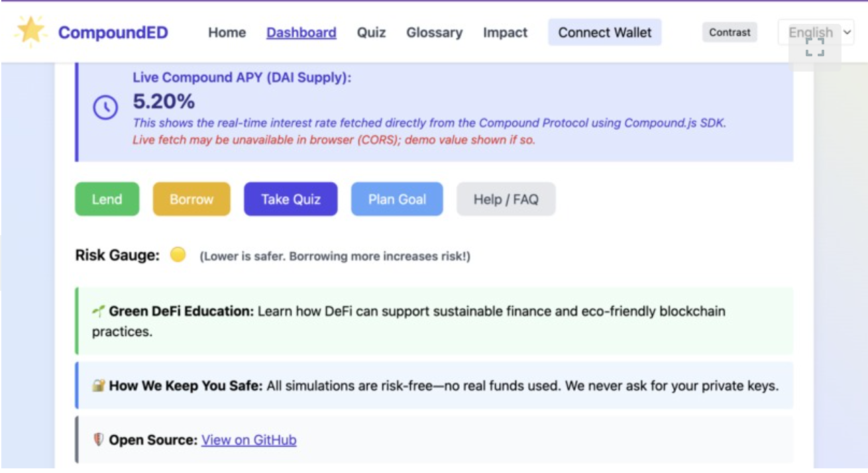Select the yellow Borrow button

coord(191,199)
